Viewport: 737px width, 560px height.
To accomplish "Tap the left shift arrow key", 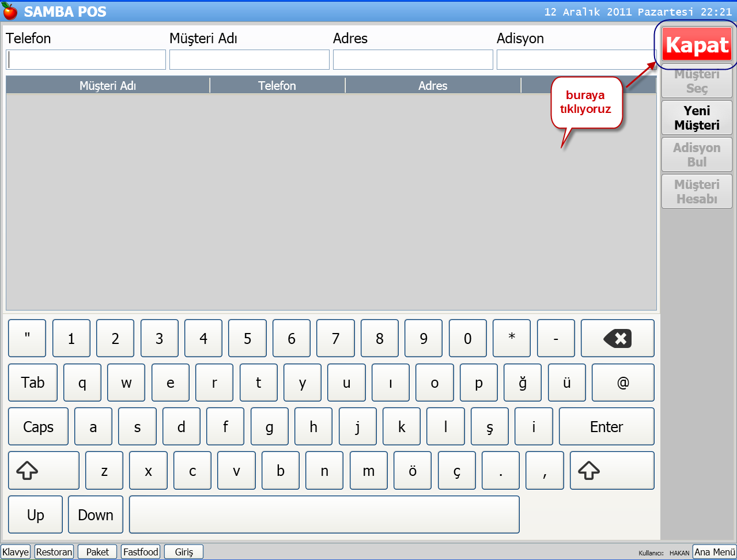I will coord(44,471).
